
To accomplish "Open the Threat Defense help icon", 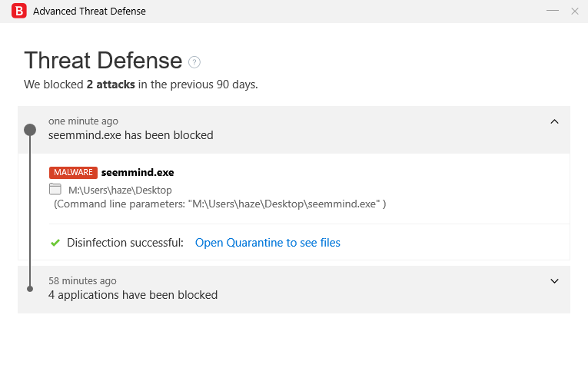I will point(194,62).
